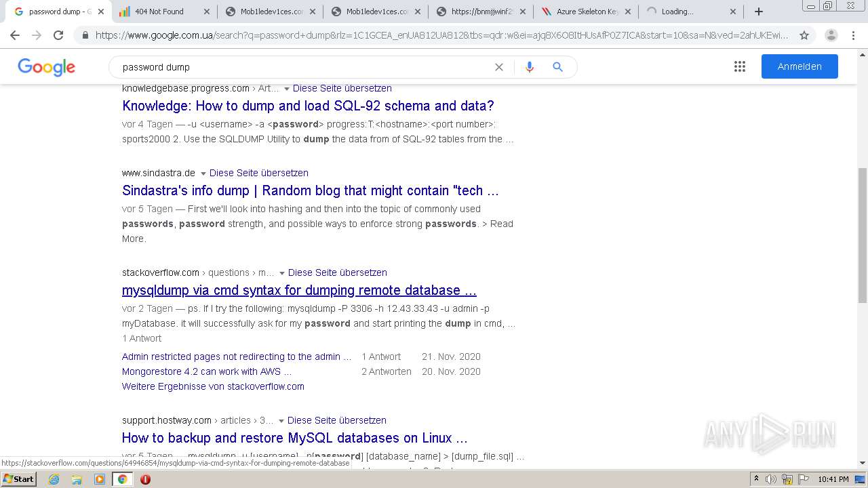Open dropdown next to www.sindastra.de

[203, 174]
